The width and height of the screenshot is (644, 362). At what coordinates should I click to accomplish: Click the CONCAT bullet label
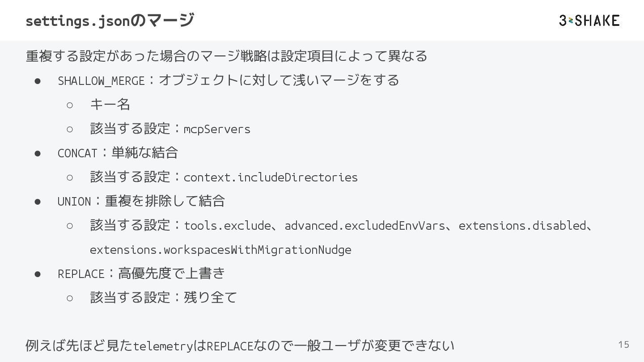coord(77,153)
